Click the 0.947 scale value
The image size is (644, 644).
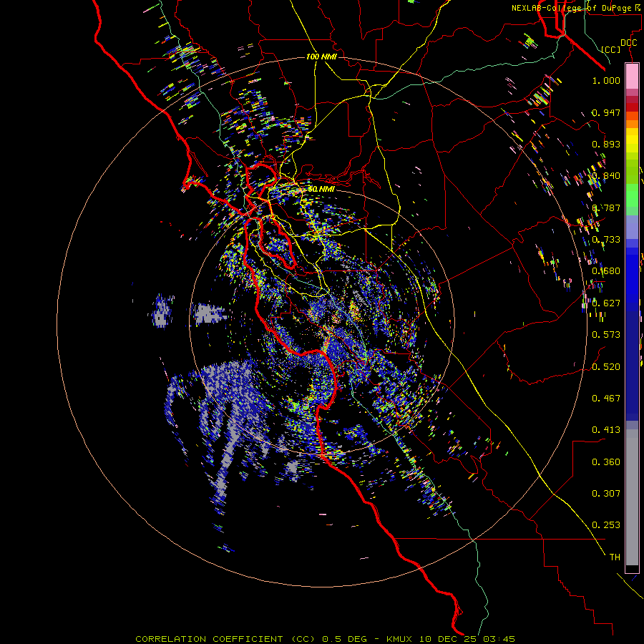(606, 112)
